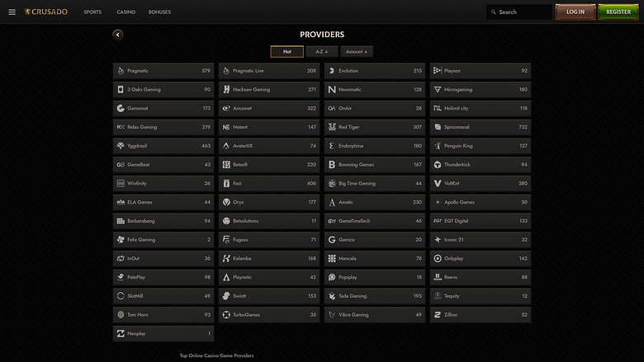Open the Betsoft provider
Viewport: 644px width, 362px height.
pyautogui.click(x=269, y=165)
